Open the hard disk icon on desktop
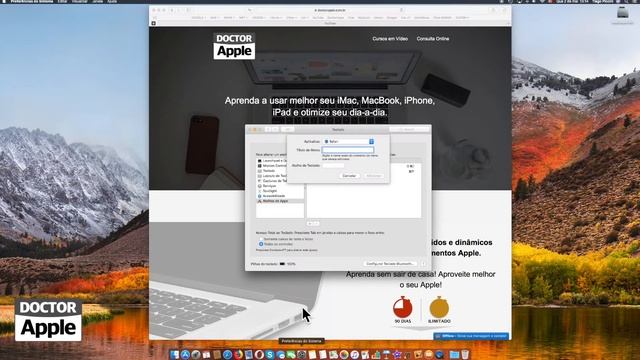This screenshot has height=360, width=640. pos(622,13)
